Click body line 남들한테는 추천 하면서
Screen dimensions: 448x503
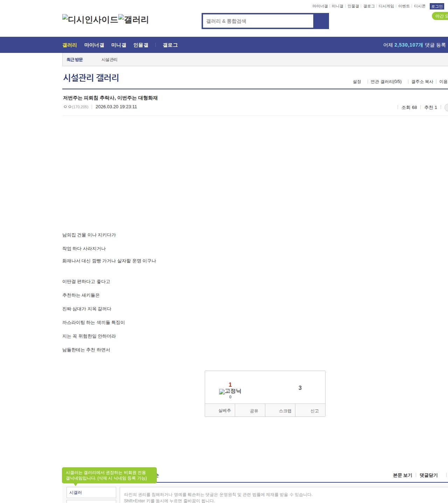point(86,350)
